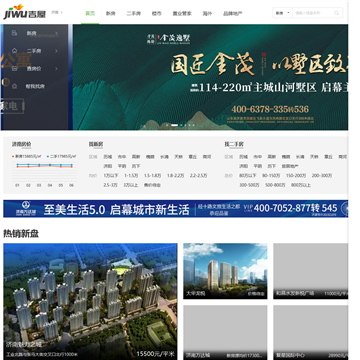Image resolution: width=360 pixels, height=360 pixels.
Task: Filter second-hand homes by 500-800万
Action: [x=275, y=185]
